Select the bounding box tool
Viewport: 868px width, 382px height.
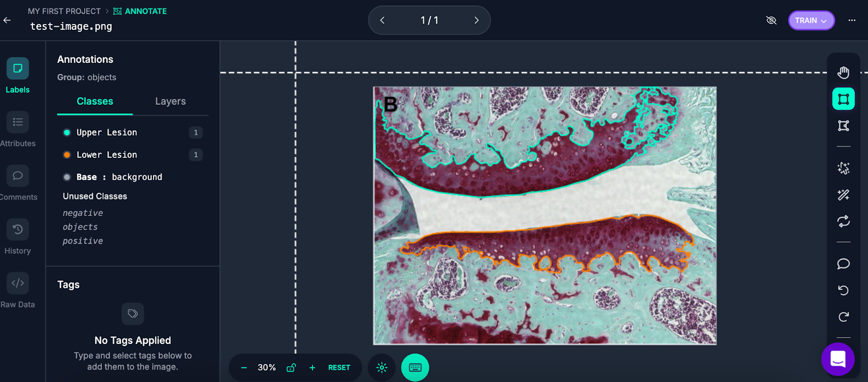[844, 99]
